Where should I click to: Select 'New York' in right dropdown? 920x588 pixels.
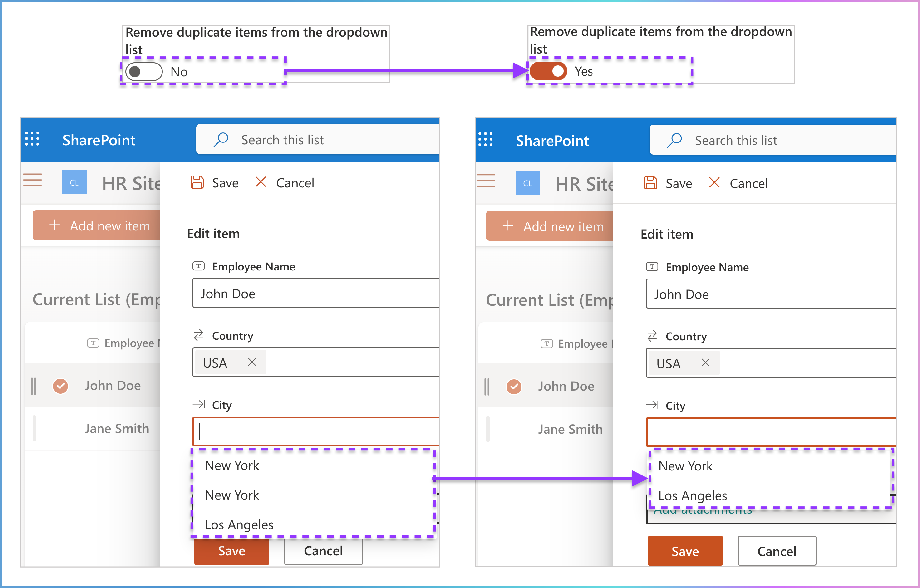771,466
